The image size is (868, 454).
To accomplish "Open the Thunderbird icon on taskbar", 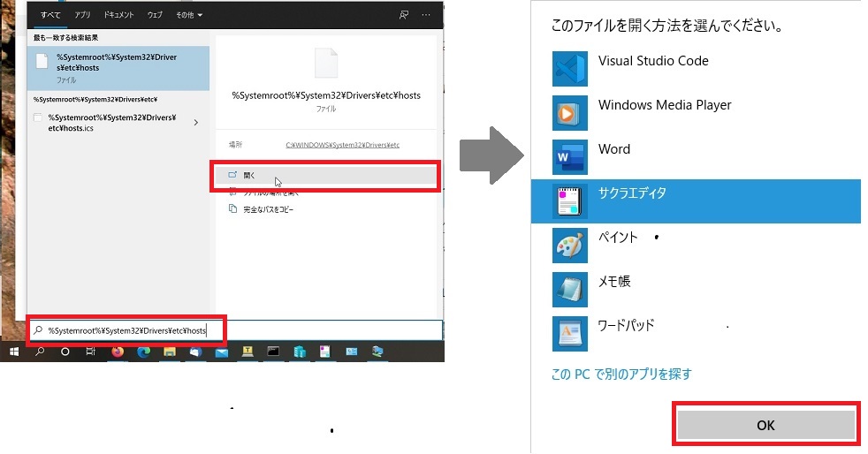I will pyautogui.click(x=195, y=352).
